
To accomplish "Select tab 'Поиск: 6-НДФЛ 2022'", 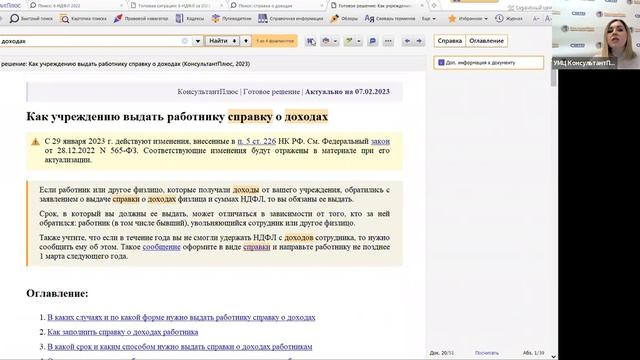I will (76, 6).
